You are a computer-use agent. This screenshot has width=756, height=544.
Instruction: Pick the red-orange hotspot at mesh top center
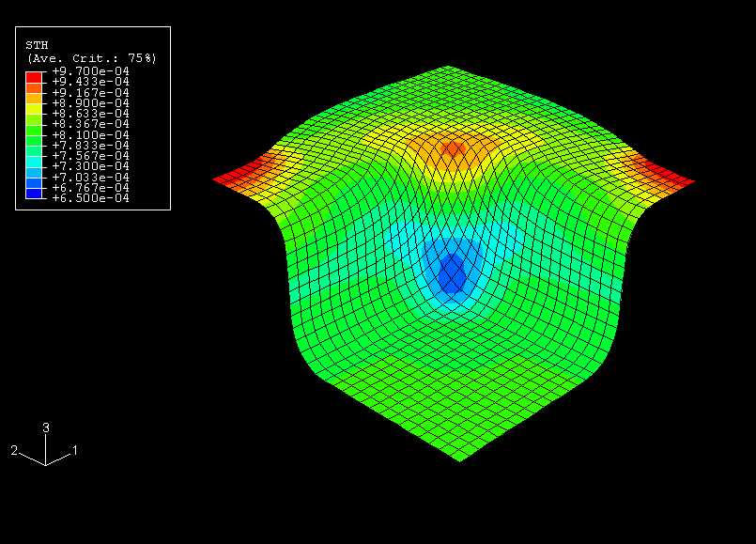(454, 148)
